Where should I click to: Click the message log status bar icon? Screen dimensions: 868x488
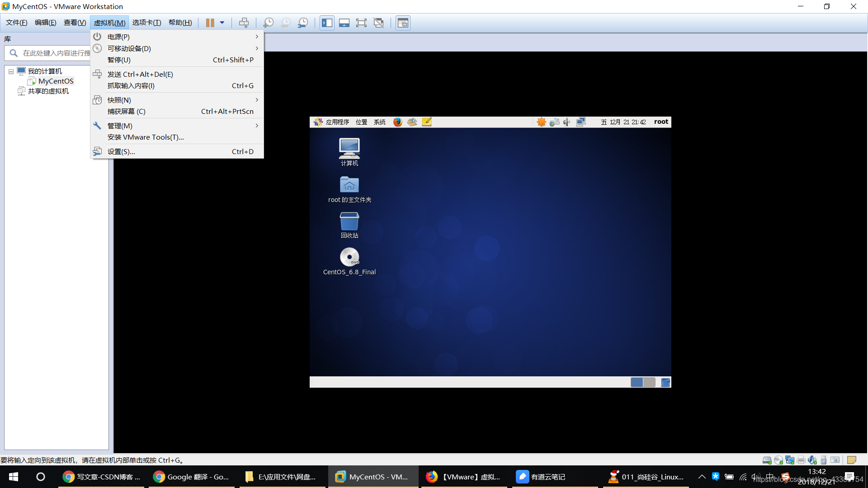click(x=852, y=460)
